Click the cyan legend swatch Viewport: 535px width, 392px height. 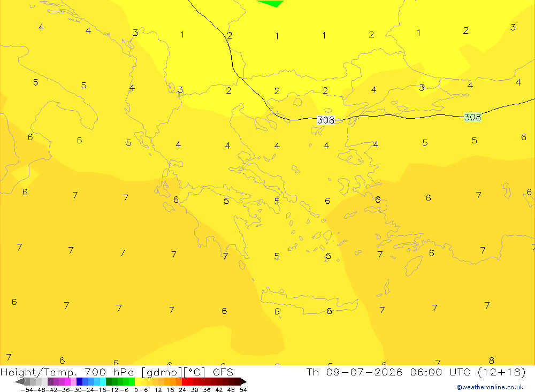103,382
